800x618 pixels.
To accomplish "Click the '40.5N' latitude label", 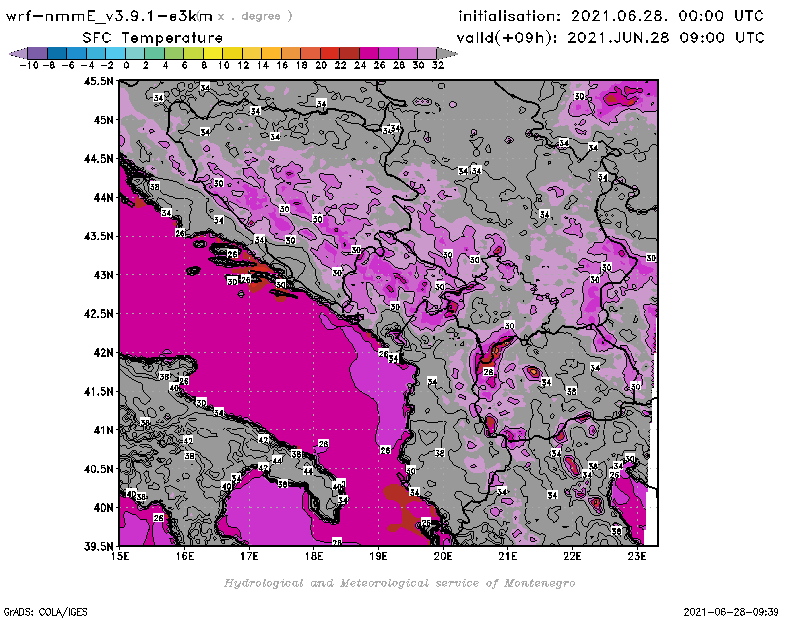I will [98, 469].
